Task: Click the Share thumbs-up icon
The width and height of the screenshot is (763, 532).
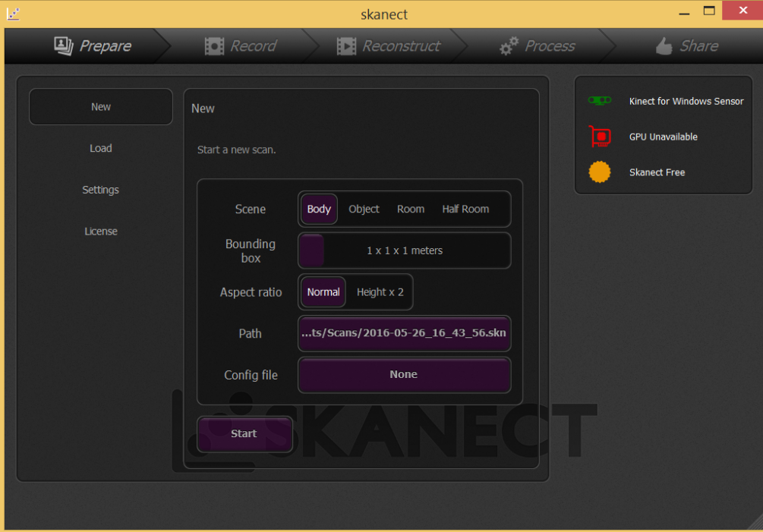Action: pyautogui.click(x=664, y=46)
